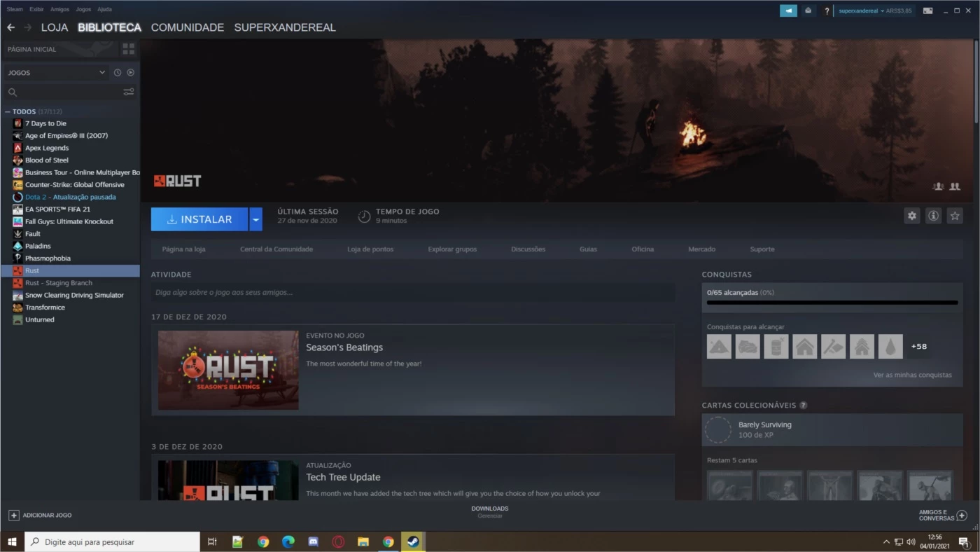Open advanced filters slider icon
980x552 pixels.
[129, 92]
